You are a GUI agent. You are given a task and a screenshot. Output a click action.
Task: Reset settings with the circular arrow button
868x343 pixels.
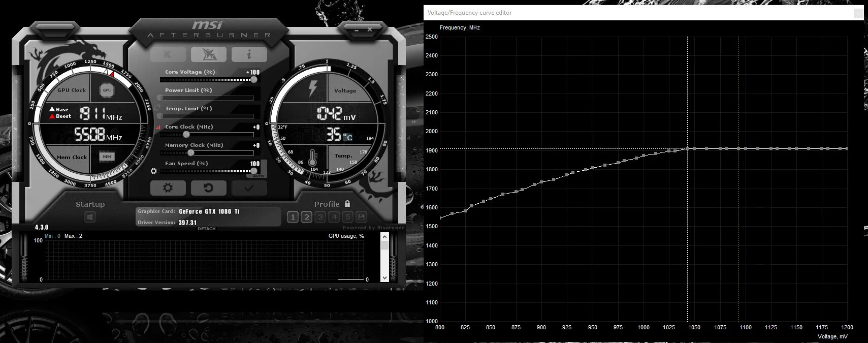(x=208, y=188)
